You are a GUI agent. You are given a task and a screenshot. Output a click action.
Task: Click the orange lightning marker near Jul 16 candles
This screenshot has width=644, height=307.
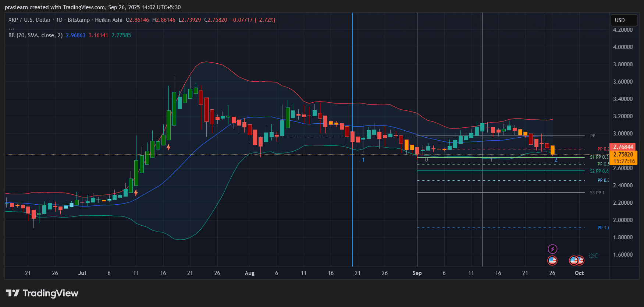[x=168, y=147]
